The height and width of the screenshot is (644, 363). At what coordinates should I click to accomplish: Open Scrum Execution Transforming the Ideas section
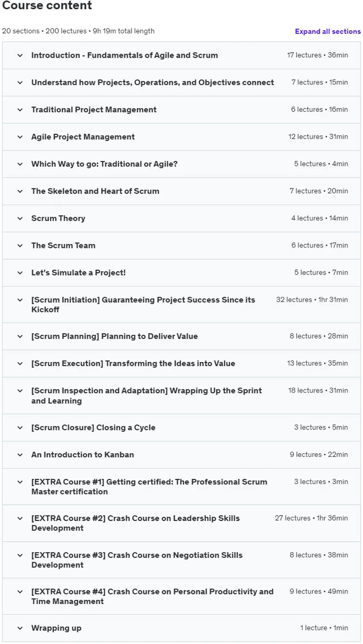click(x=181, y=363)
